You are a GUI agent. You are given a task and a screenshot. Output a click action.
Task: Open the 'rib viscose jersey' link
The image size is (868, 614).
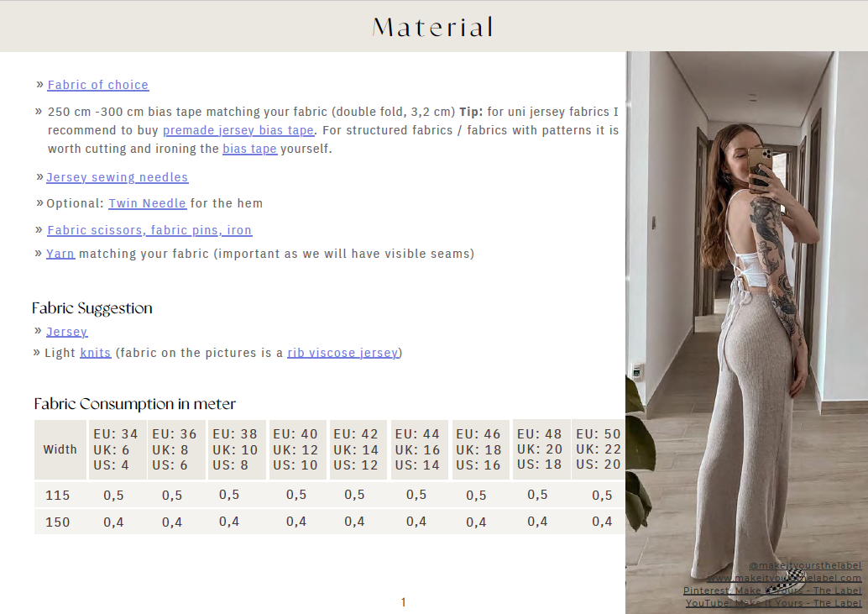point(342,353)
